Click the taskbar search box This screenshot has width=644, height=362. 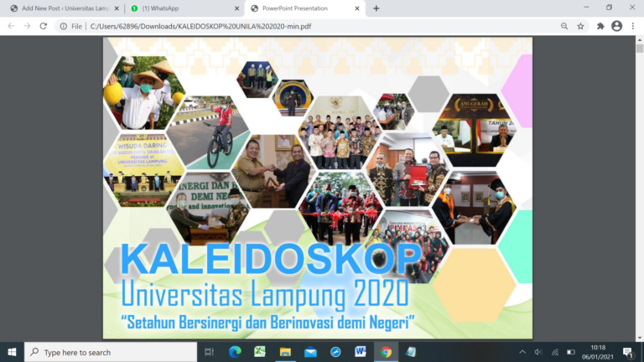tap(111, 352)
